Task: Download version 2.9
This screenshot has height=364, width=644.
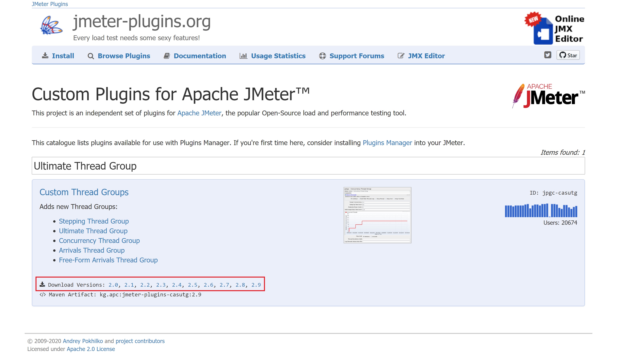Action: click(x=256, y=285)
